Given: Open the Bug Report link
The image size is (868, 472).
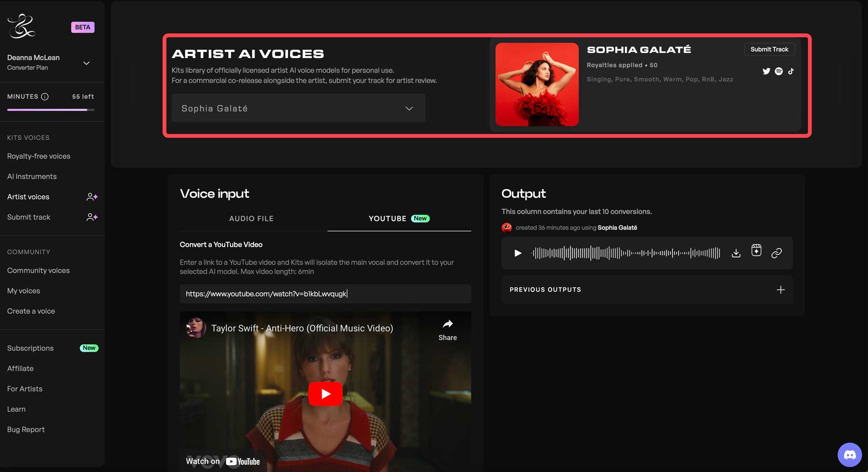Looking at the screenshot, I should pos(26,430).
